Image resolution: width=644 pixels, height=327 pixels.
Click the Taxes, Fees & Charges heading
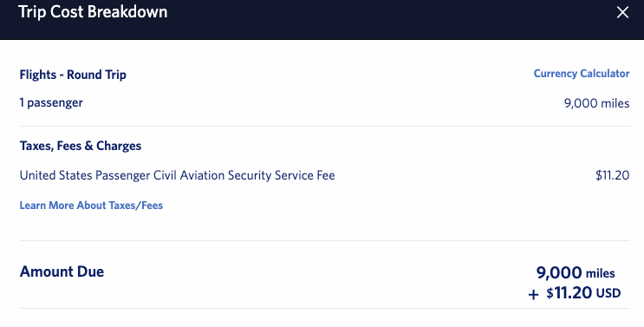[81, 146]
